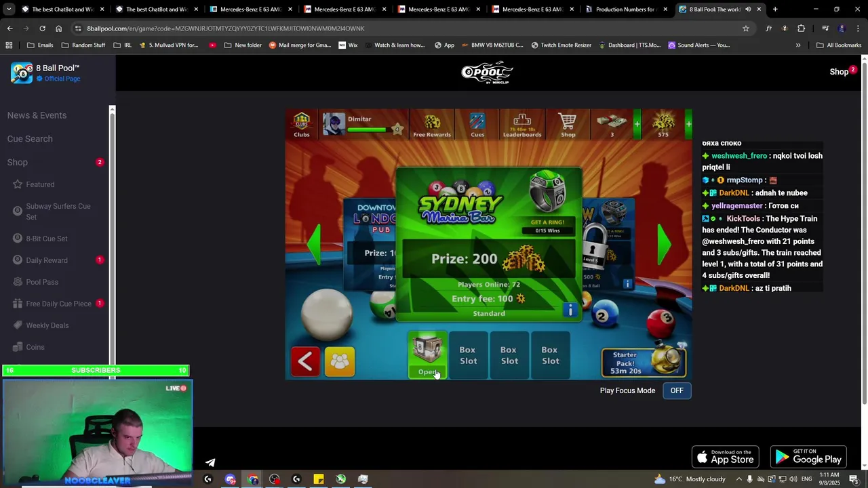The height and width of the screenshot is (488, 868).
Task: Open Random Stuff bookmark folder
Action: click(x=83, y=45)
